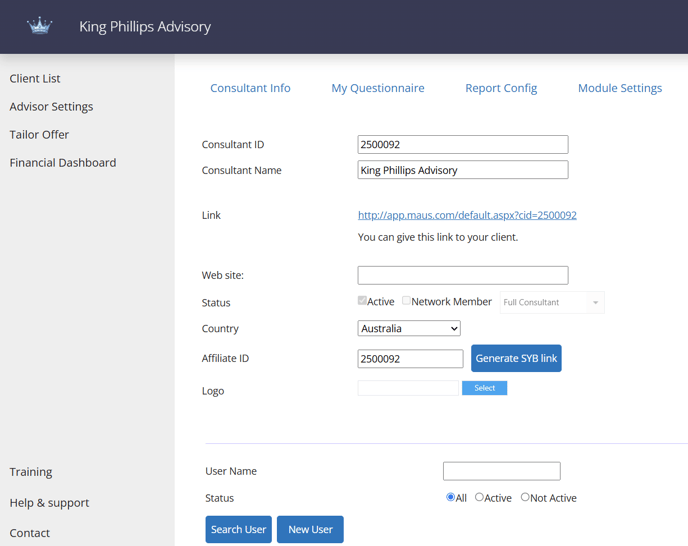Click the Search User button

tap(239, 529)
